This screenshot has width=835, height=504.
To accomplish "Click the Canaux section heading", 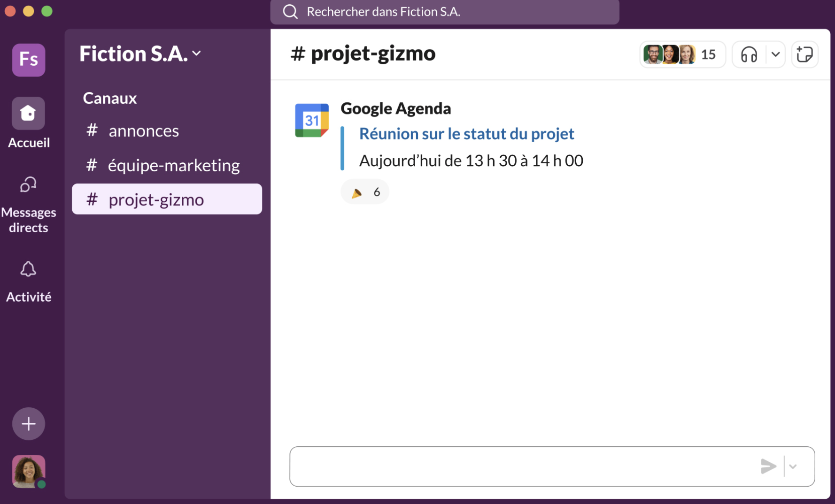I will point(110,98).
